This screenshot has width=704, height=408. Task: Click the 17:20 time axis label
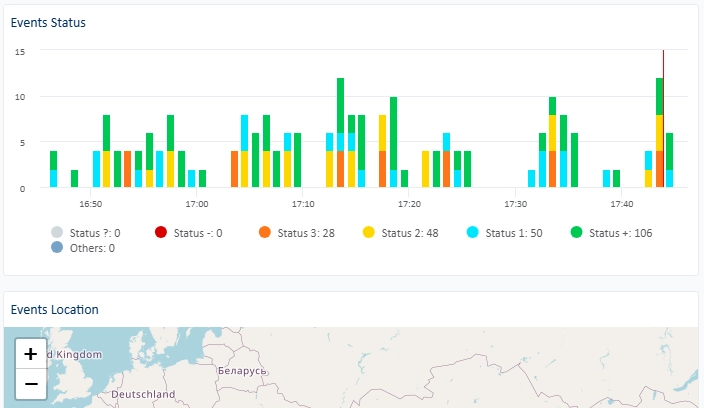click(x=409, y=204)
